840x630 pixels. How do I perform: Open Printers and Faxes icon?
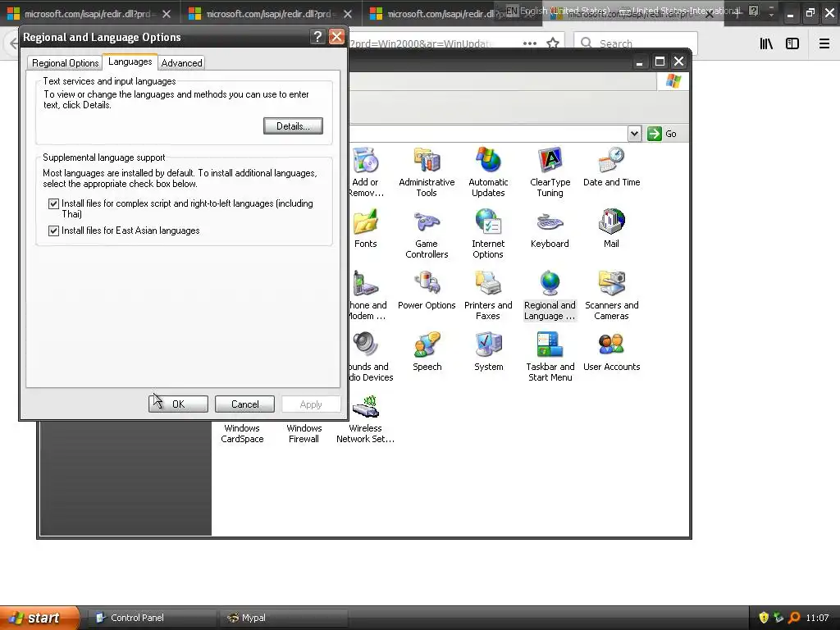point(488,283)
